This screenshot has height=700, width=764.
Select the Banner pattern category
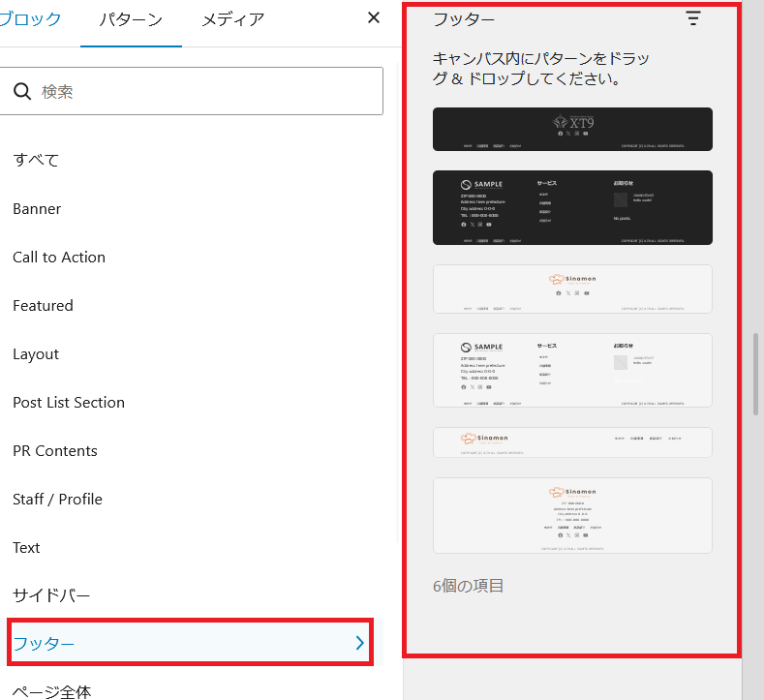point(37,209)
